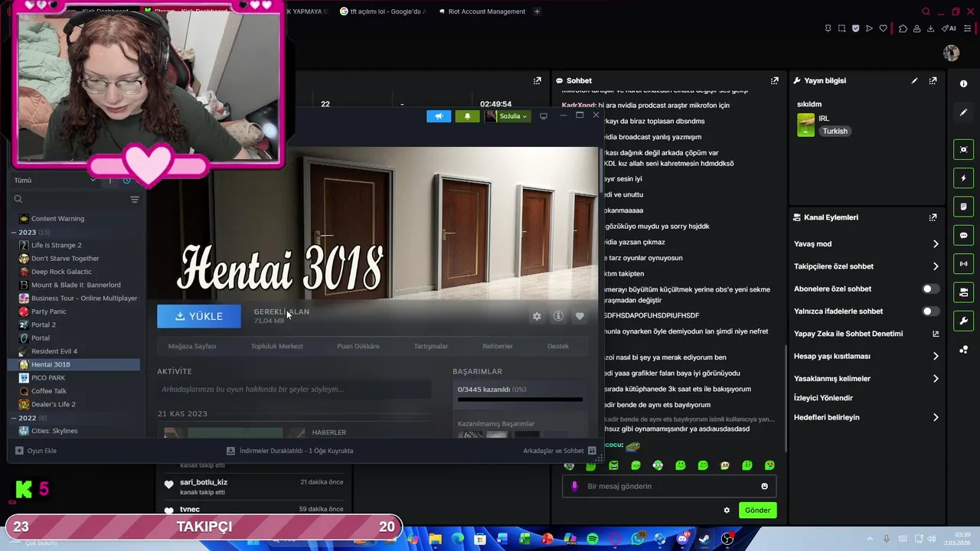The image size is (980, 551).
Task: Click the game info icon beside the gear
Action: point(558,316)
